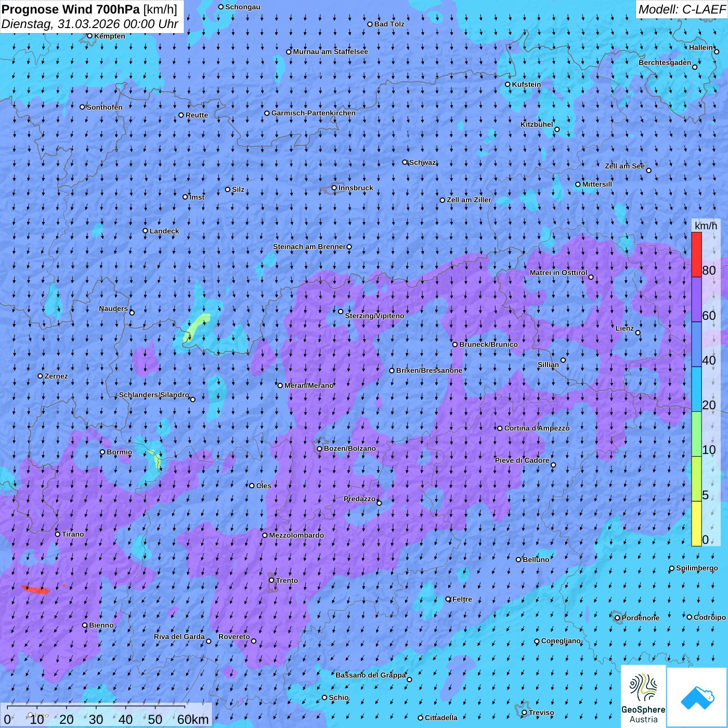Click the Innsbruck city marker
This screenshot has width=728, height=728.
click(334, 188)
